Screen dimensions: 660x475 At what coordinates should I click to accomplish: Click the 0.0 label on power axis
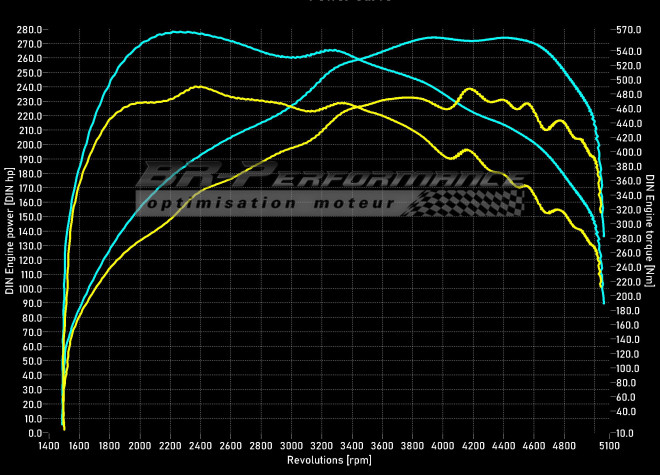33,433
